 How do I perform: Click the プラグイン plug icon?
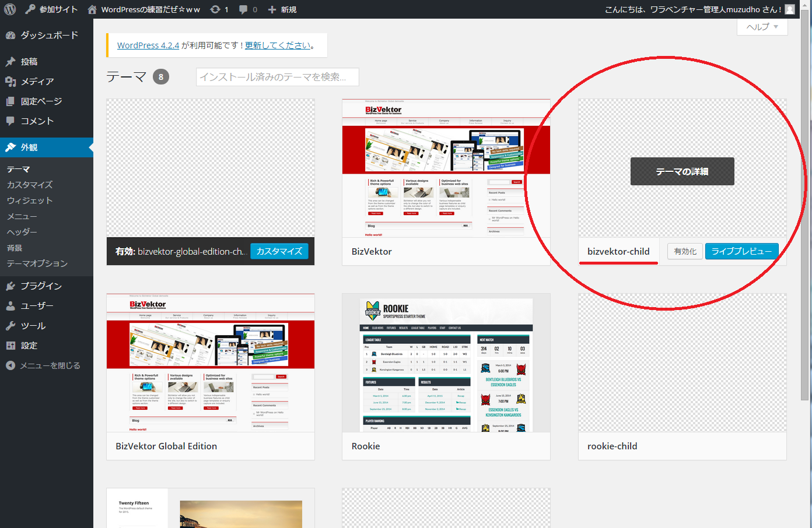tap(10, 286)
